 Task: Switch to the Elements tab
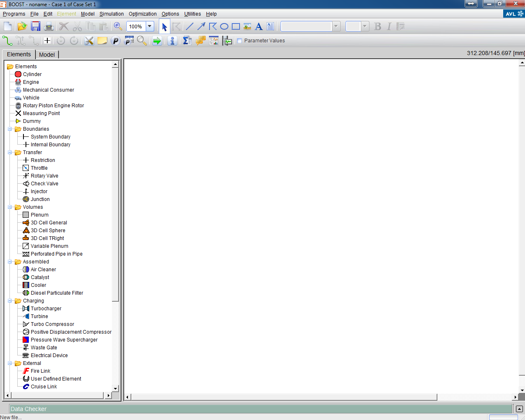(x=19, y=54)
